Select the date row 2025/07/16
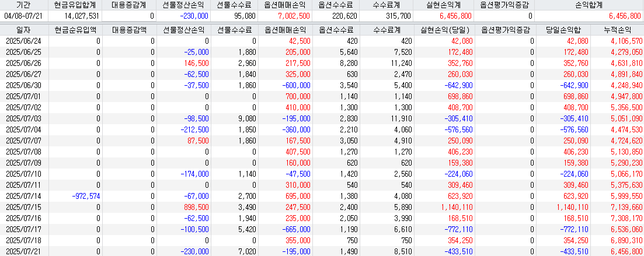Image resolution: width=644 pixels, height=256 pixels. (24, 218)
